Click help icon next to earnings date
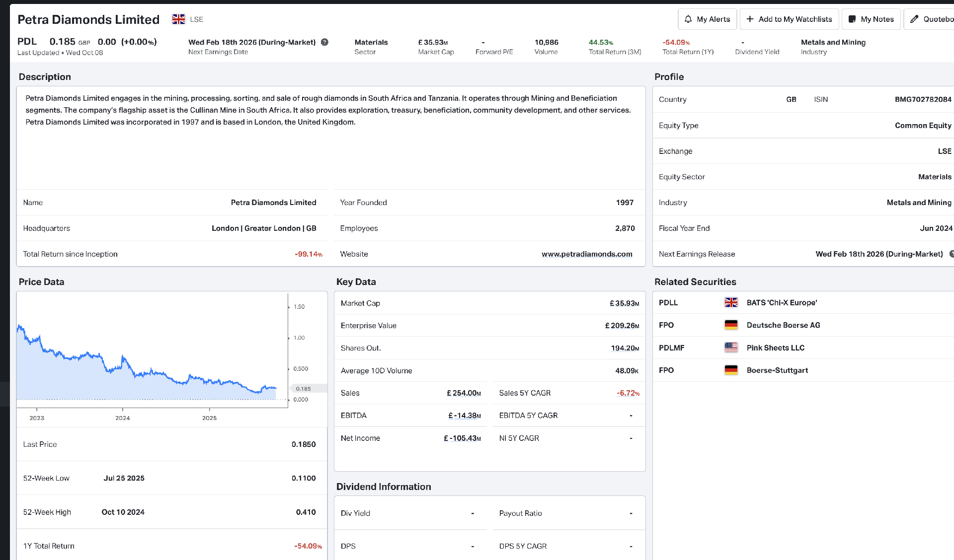 tap(324, 42)
